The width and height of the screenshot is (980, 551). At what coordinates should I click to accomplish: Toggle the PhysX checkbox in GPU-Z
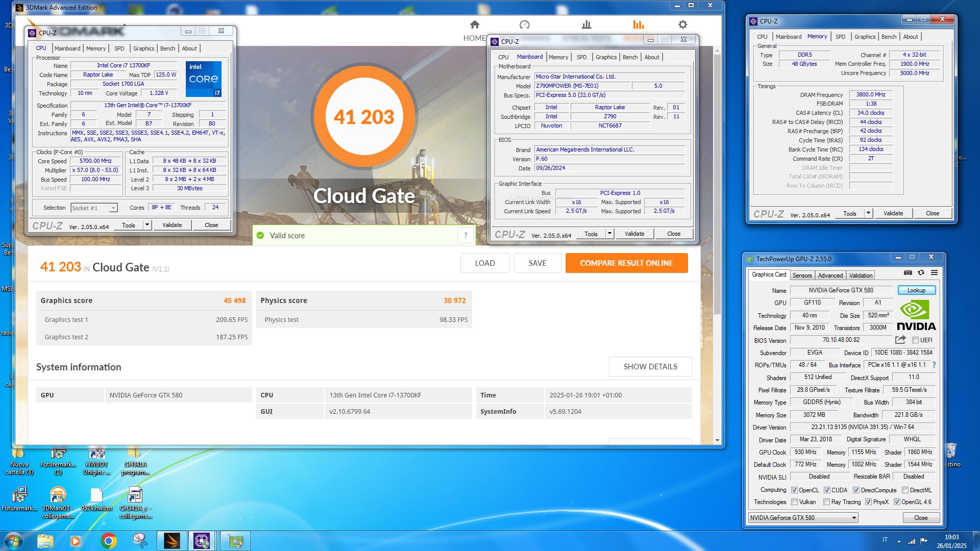[x=868, y=502]
